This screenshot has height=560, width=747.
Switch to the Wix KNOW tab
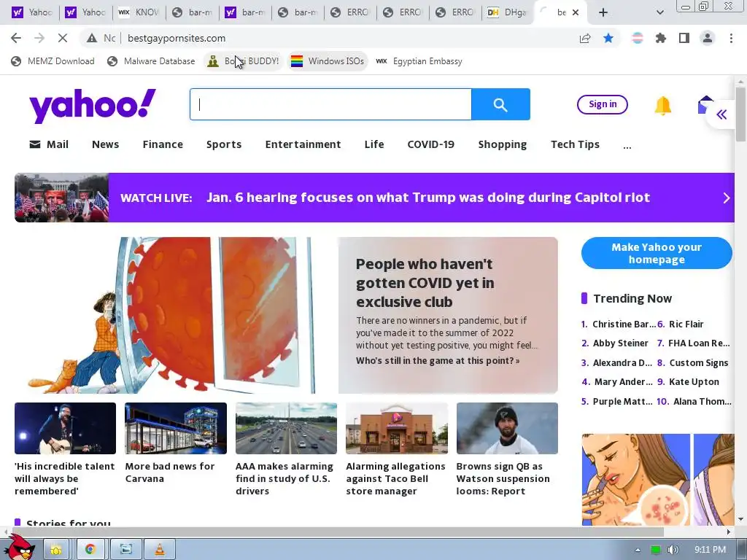coord(138,12)
